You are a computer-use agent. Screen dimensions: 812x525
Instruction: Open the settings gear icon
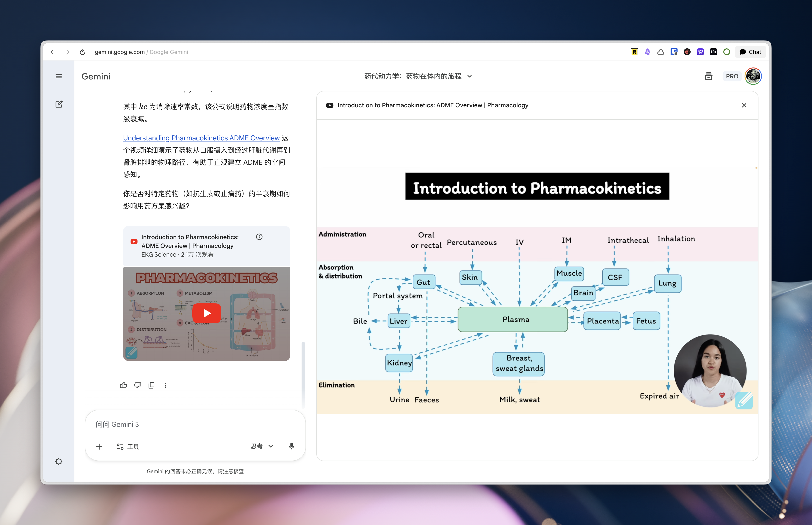coord(59,461)
